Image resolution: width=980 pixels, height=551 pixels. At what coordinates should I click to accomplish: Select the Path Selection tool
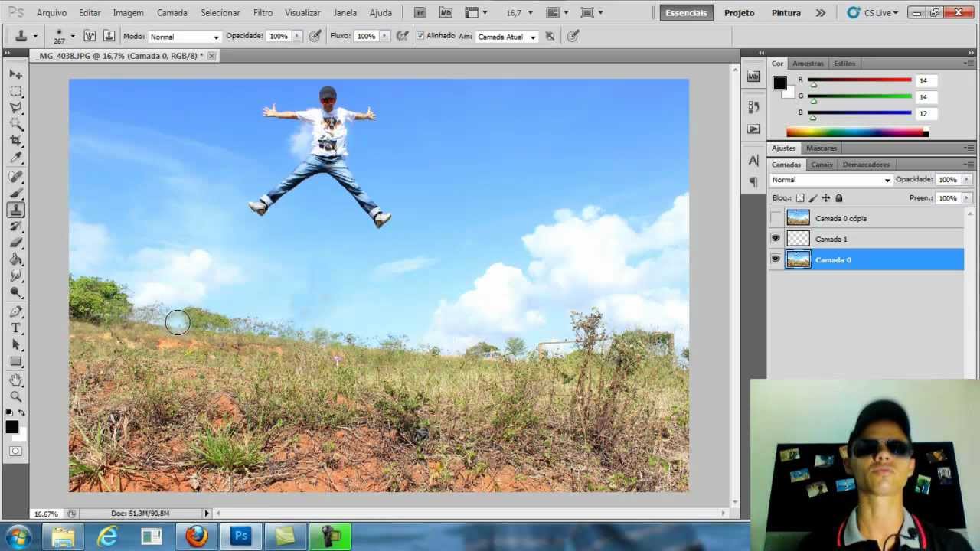15,345
